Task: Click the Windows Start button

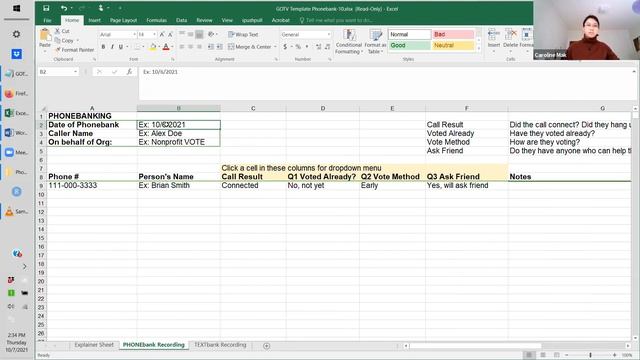Action: (17, 8)
